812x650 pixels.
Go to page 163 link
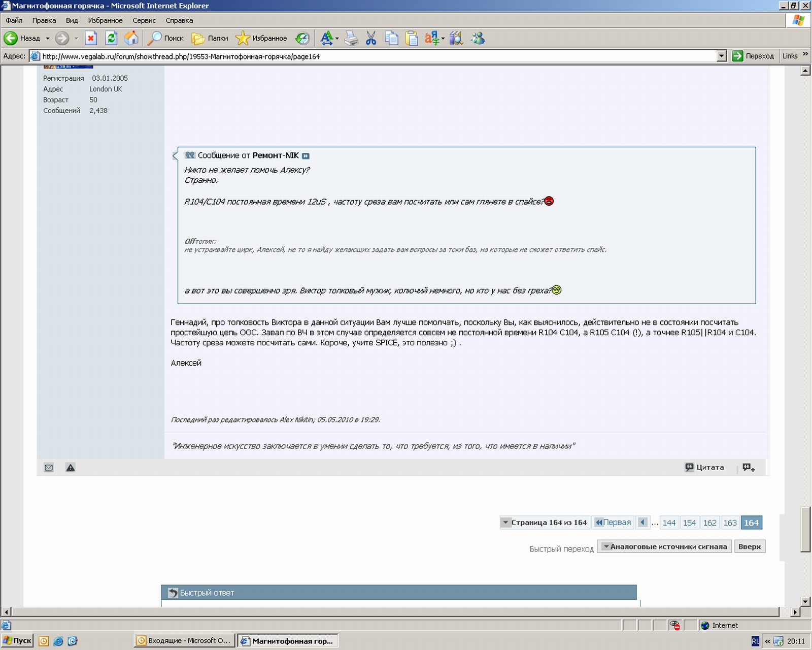click(730, 523)
